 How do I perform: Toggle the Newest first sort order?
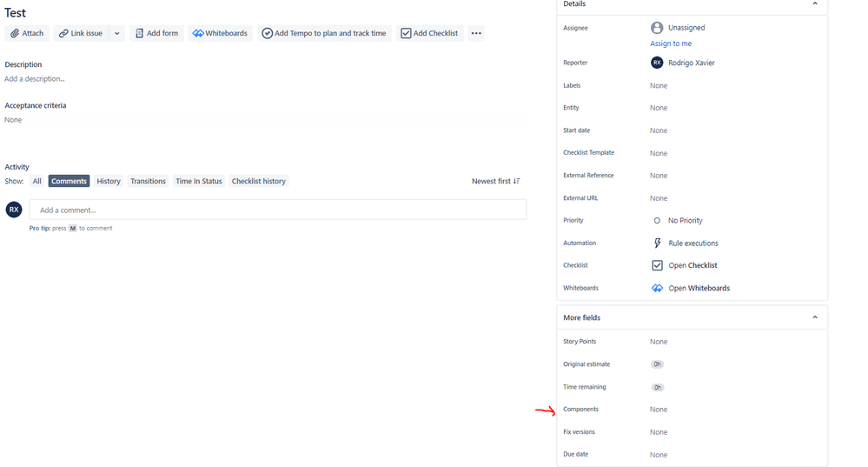click(495, 181)
